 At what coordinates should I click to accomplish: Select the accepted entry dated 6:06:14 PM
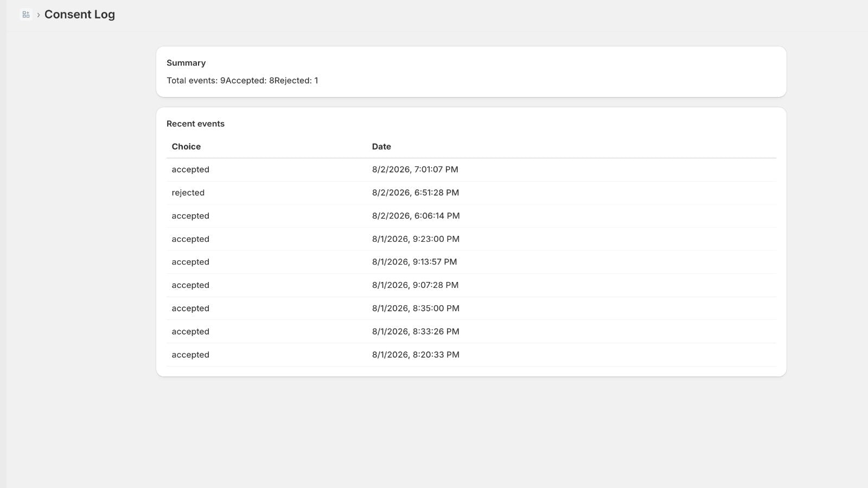pyautogui.click(x=190, y=216)
